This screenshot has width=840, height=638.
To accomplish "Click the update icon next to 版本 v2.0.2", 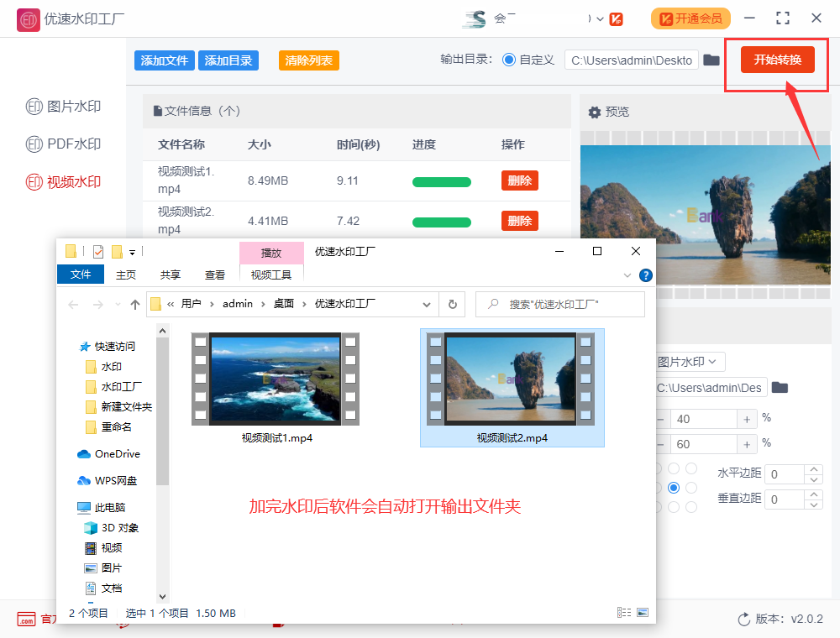I will pos(743,619).
